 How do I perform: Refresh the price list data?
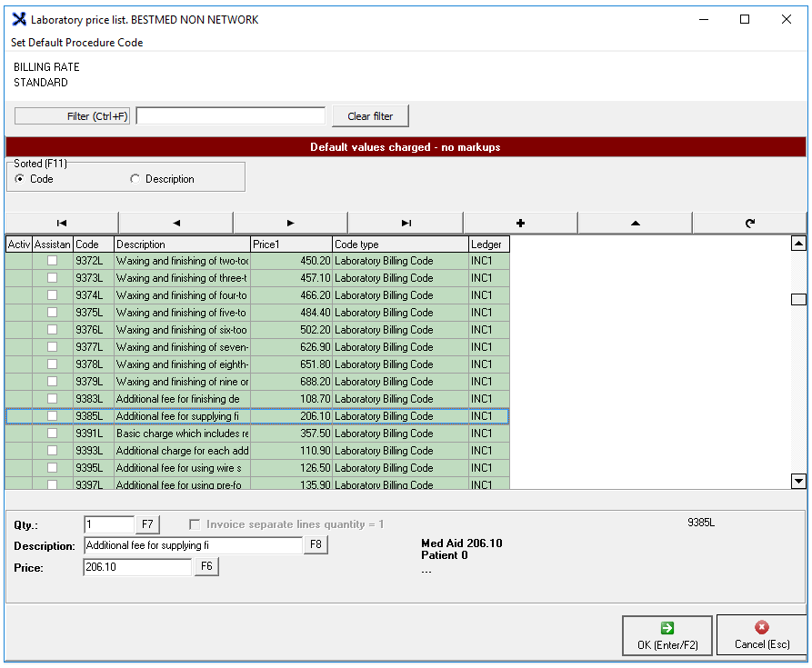pos(749,223)
